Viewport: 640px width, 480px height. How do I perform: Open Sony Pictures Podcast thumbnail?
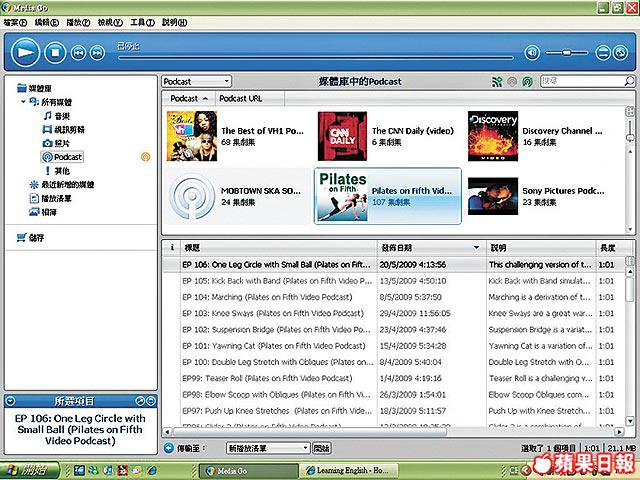(493, 196)
